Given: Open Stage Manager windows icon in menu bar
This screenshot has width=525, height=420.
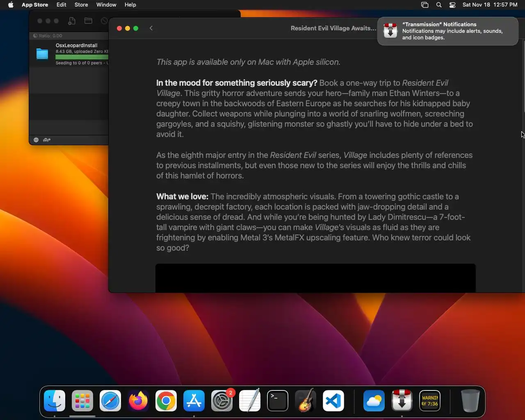Looking at the screenshot, I should tap(425, 5).
